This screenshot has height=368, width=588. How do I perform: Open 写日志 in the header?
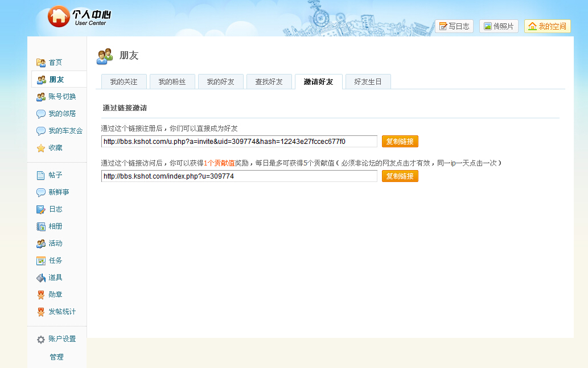click(x=454, y=26)
